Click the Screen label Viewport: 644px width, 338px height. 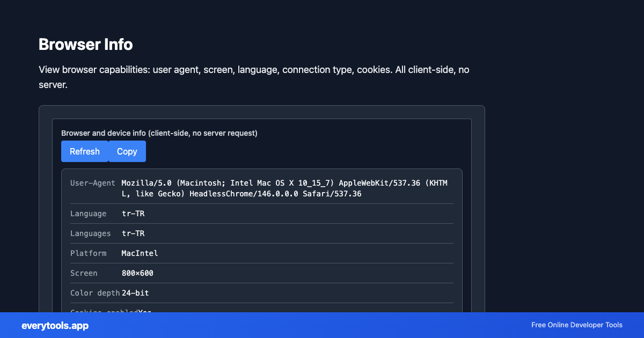tap(84, 273)
